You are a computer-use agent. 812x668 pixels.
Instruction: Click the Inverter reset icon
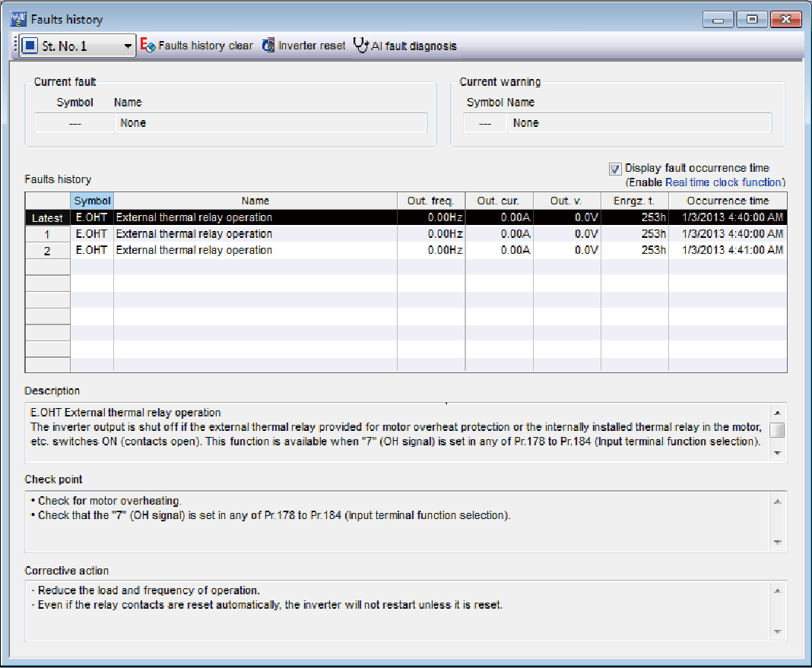268,46
